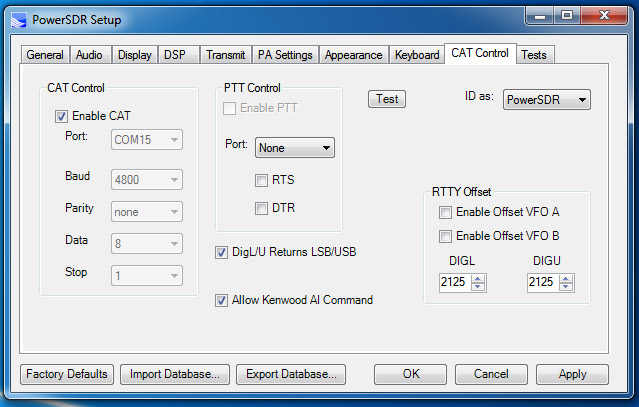Increase the DIGU offset value with up arrow
639x407 pixels.
click(566, 279)
